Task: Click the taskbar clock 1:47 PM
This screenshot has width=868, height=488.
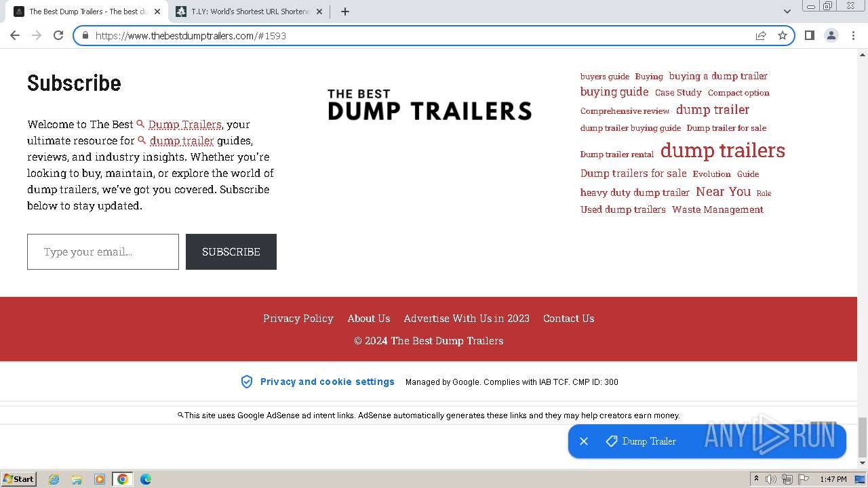Action: [833, 479]
